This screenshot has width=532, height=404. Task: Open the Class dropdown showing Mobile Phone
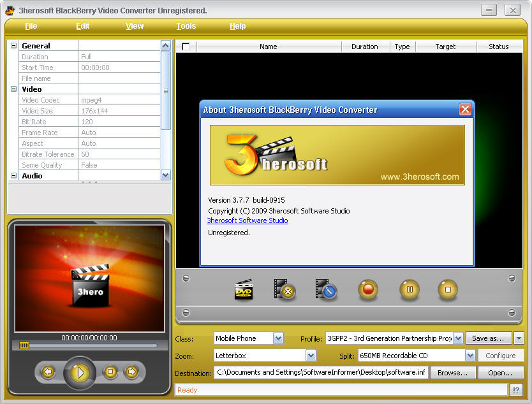277,338
